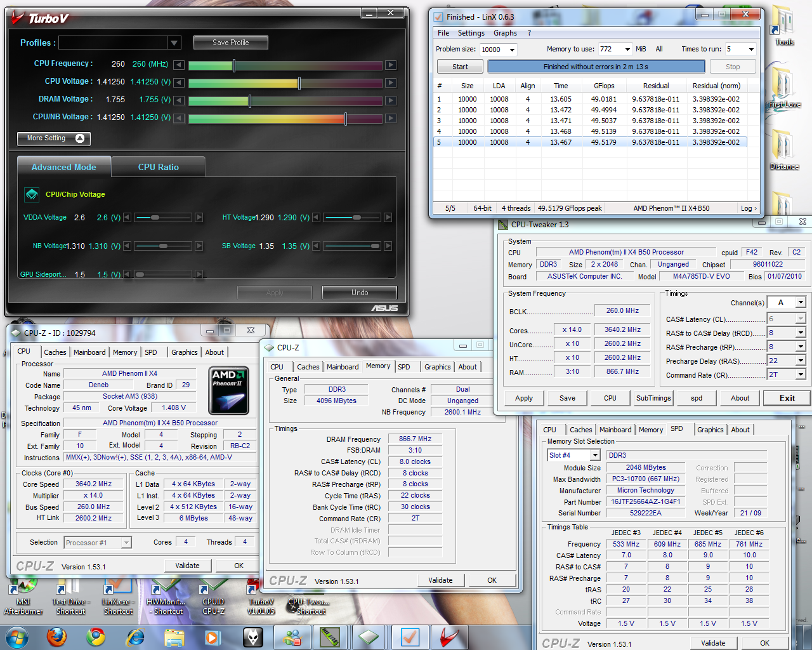
Task: Open the Slot #4 memory slot dropdown
Action: pyautogui.click(x=594, y=455)
